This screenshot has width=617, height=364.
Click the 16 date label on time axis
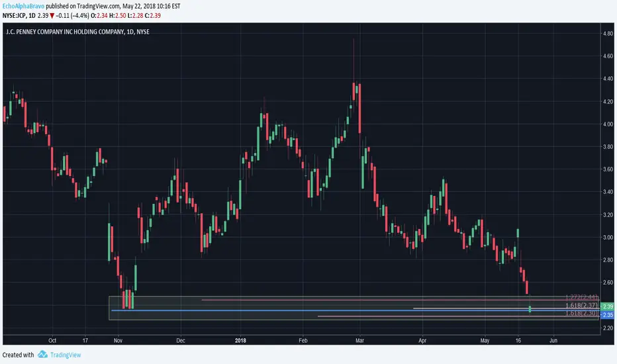[x=518, y=340]
